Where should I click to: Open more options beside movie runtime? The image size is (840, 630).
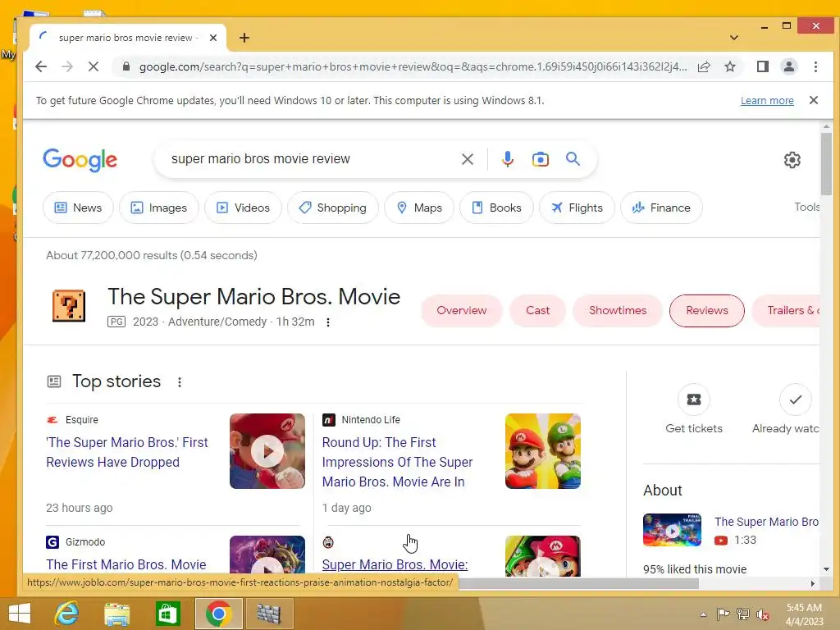328,322
